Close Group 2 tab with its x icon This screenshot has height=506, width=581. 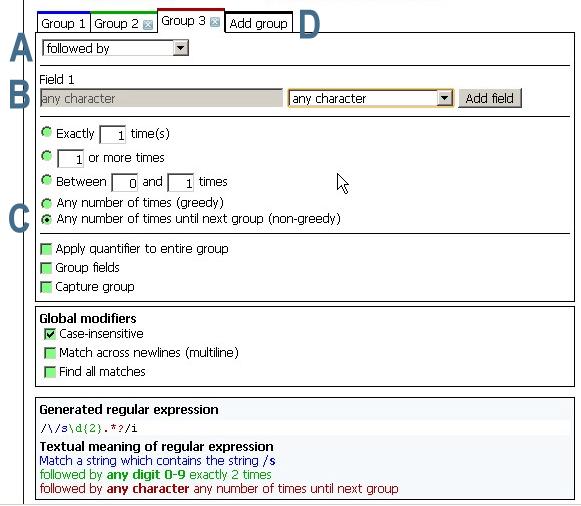click(x=148, y=25)
